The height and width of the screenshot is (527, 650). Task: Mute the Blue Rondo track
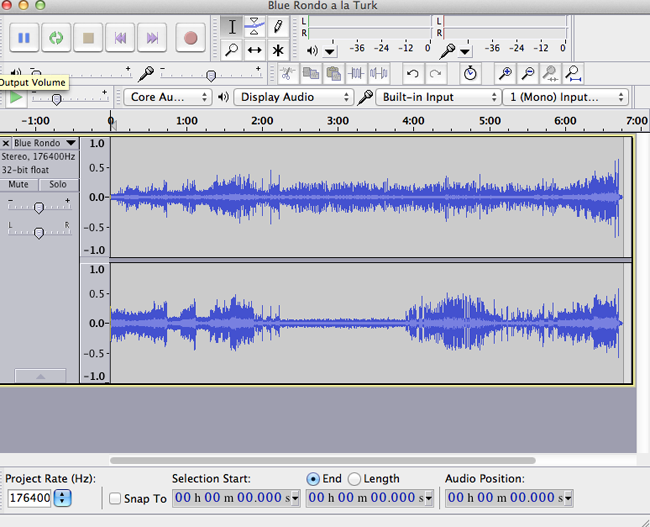[19, 185]
